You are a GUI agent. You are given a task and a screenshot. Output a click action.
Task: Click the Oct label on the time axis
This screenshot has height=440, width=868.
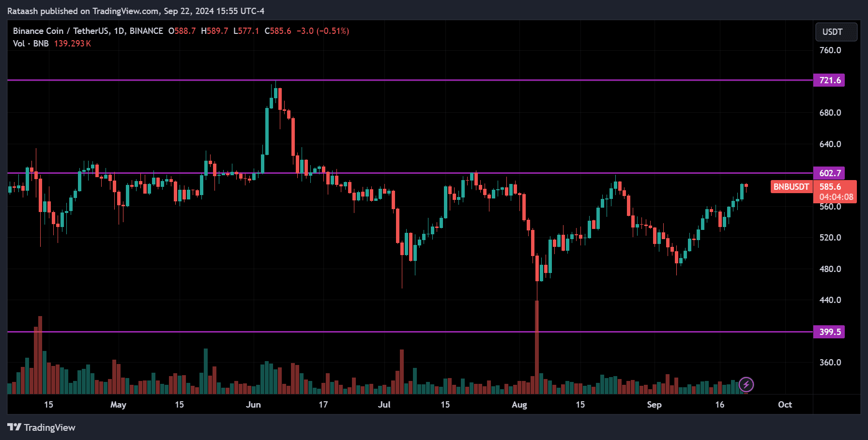pos(785,405)
